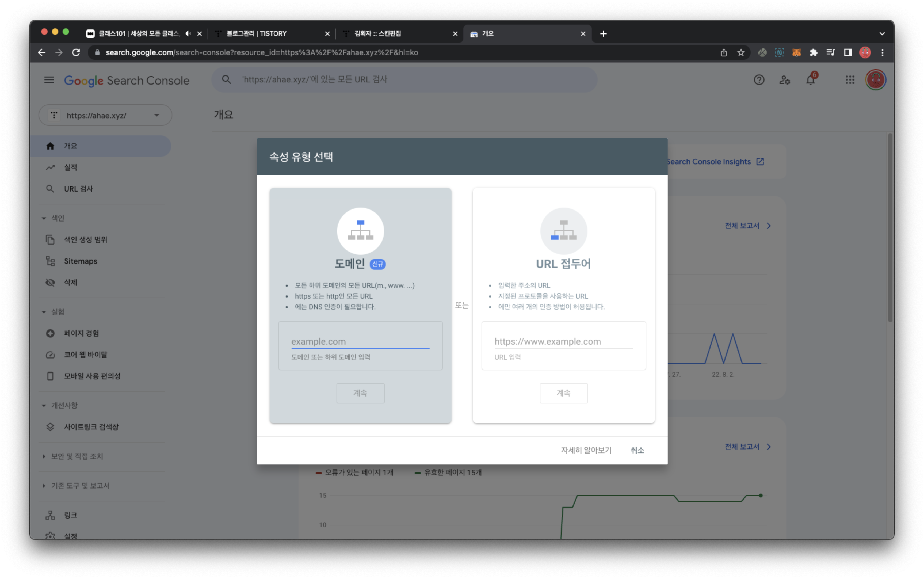
Task: Collapse the 색인 sidebar section
Action: click(x=44, y=218)
